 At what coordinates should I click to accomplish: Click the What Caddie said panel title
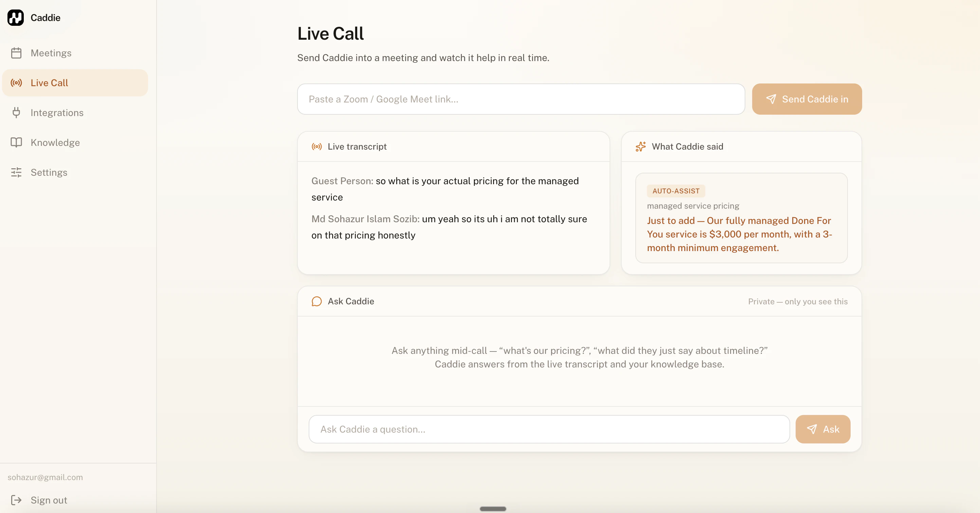687,147
